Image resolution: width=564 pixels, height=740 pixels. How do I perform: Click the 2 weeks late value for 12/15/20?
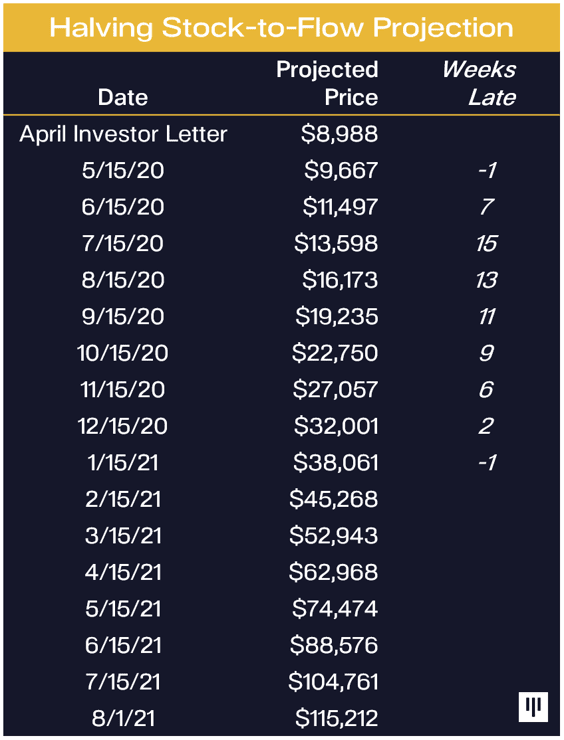486,426
